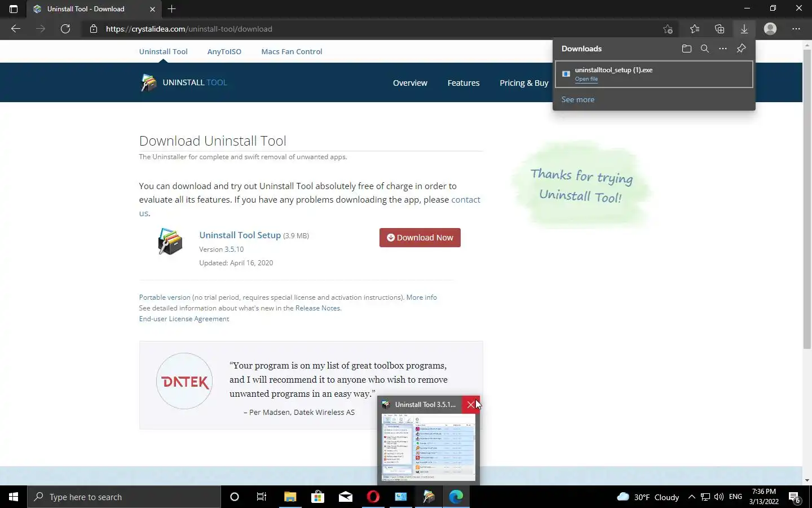Open the browser profile avatar
Image resolution: width=812 pixels, height=508 pixels.
[x=770, y=29]
